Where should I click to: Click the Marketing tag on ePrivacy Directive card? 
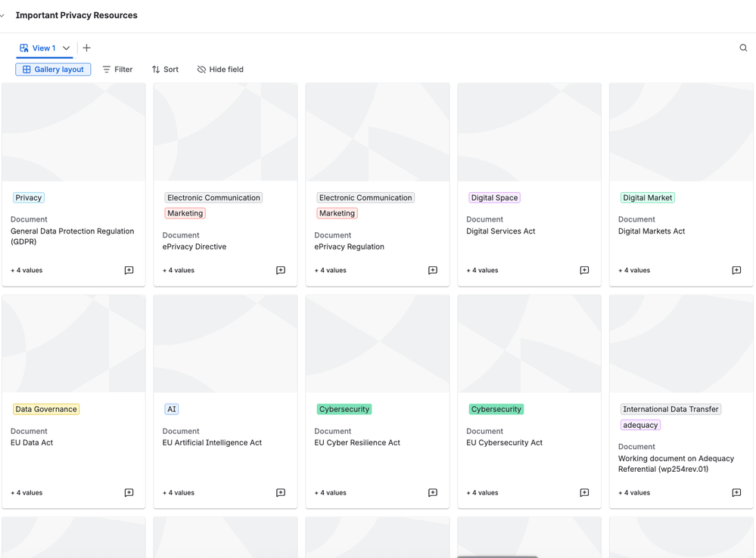click(185, 213)
